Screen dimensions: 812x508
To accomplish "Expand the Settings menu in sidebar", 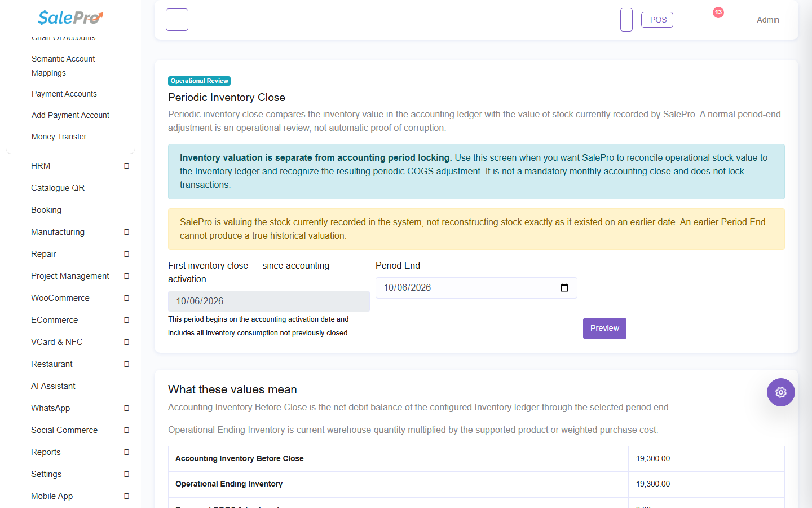I will coord(80,474).
